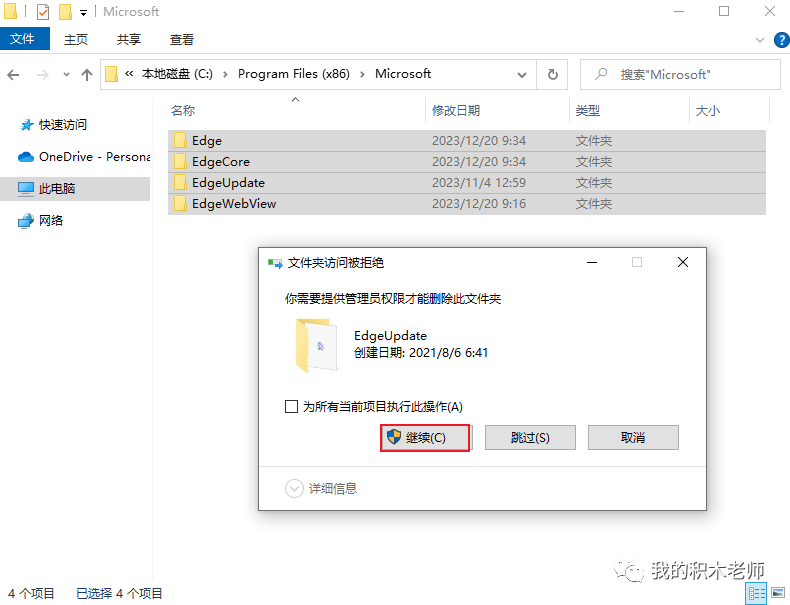The width and height of the screenshot is (790, 605).
Task: Click the address bar folder icon
Action: click(111, 74)
